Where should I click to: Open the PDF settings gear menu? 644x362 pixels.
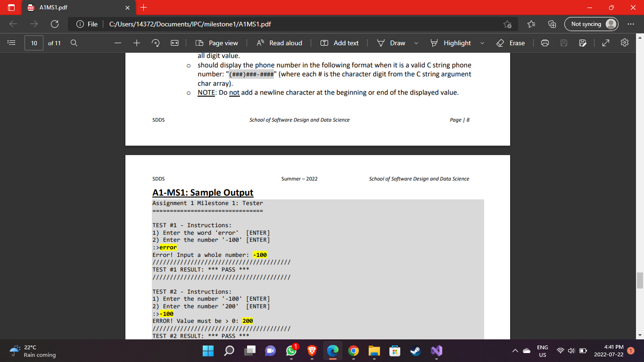(624, 43)
